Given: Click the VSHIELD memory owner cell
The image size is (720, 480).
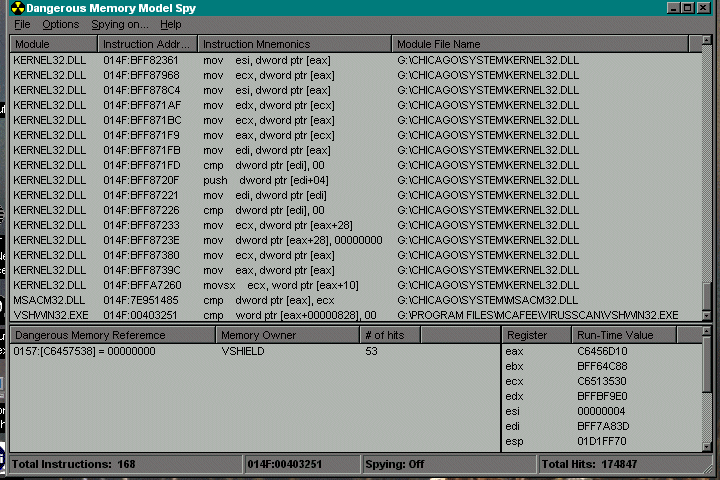Looking at the screenshot, I should coord(243,351).
